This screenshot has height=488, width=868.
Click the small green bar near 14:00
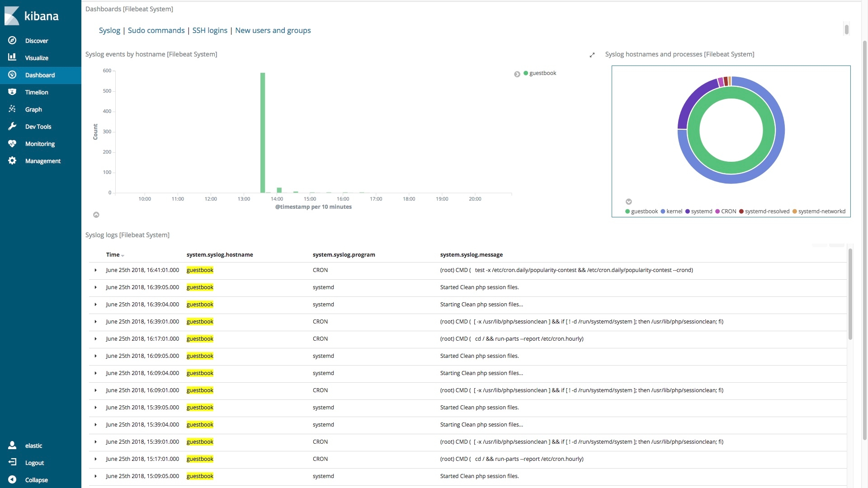(279, 190)
